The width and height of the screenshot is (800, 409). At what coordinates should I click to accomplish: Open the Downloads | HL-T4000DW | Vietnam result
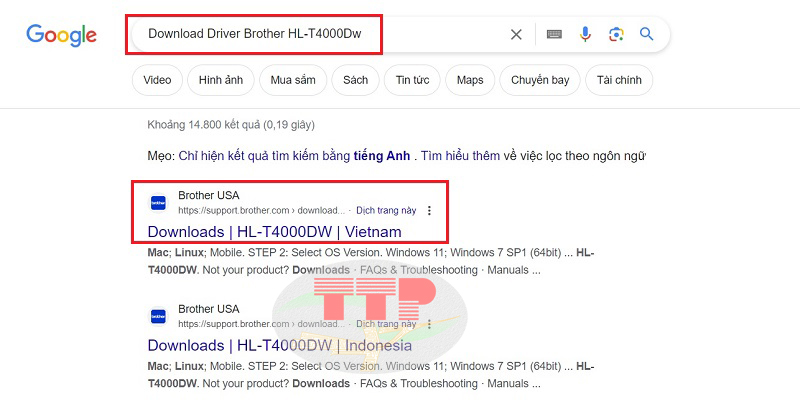point(274,232)
